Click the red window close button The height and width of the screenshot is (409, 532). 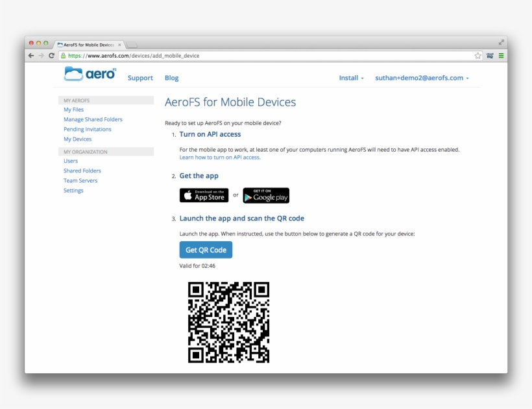(x=31, y=43)
